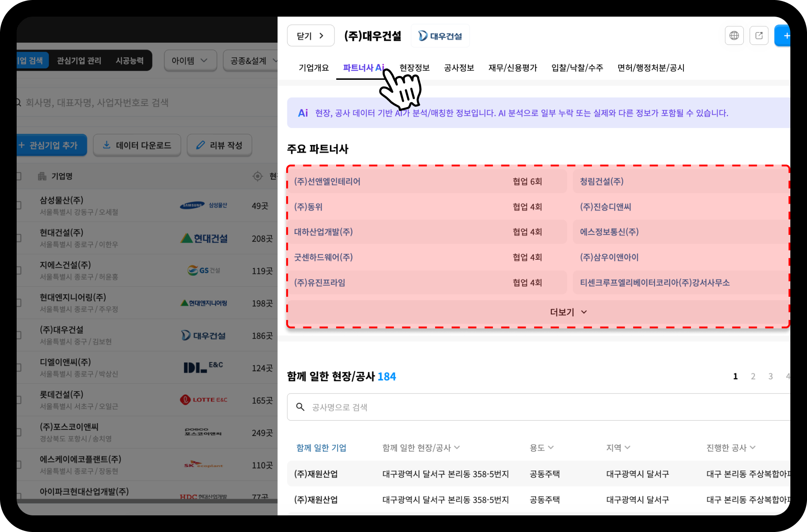The image size is (807, 532).
Task: Open partner 청림건설(주)
Action: point(602,182)
